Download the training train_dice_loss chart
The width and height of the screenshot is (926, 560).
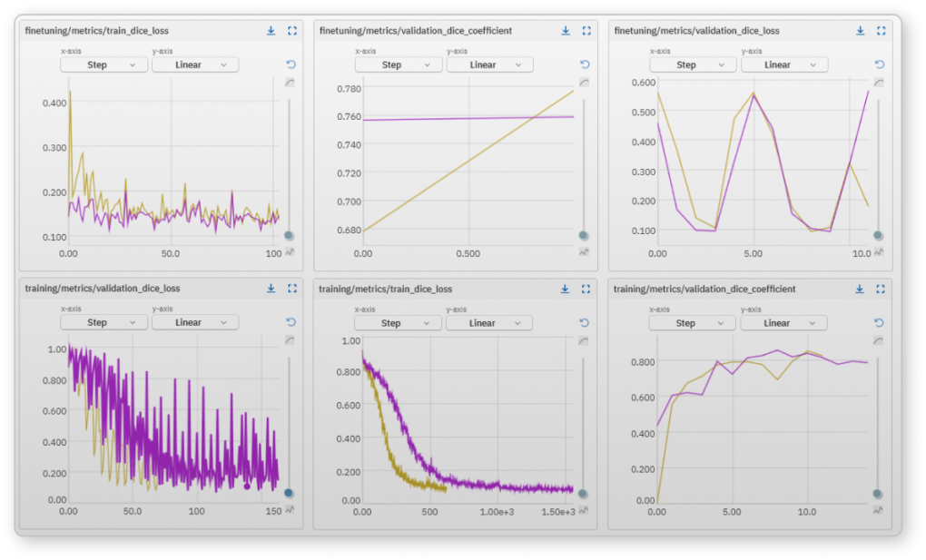(x=566, y=289)
